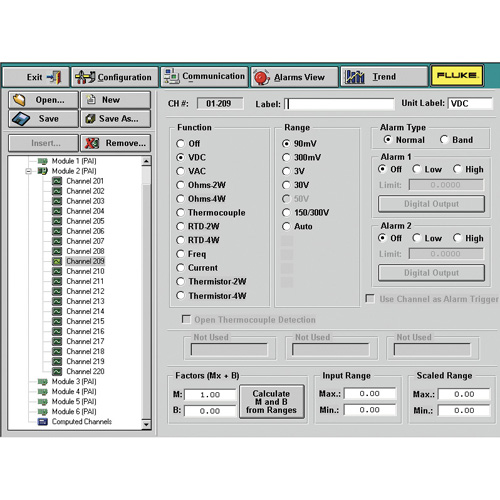Choose the Thermistor-4W function
The width and height of the screenshot is (500, 500).
pyautogui.click(x=180, y=296)
